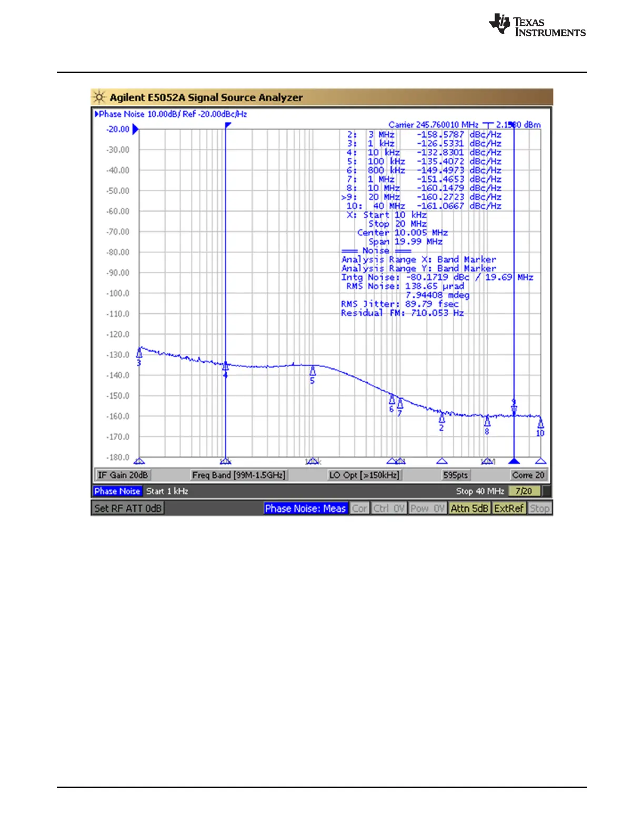Click the 'X: Start 10 kHz' line
The width and height of the screenshot is (644, 834).
coord(387,215)
